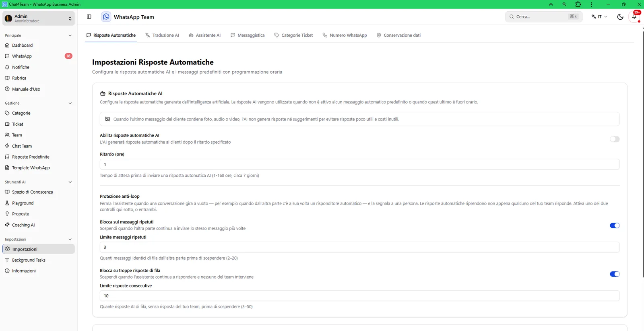Switch to Assistente AI tab
644x331 pixels.
point(205,35)
